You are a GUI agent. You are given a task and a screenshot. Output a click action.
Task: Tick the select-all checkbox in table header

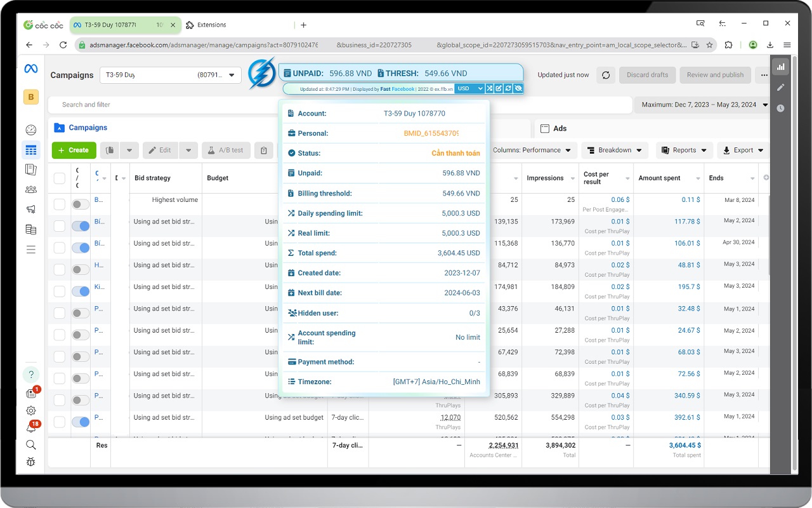pos(60,178)
